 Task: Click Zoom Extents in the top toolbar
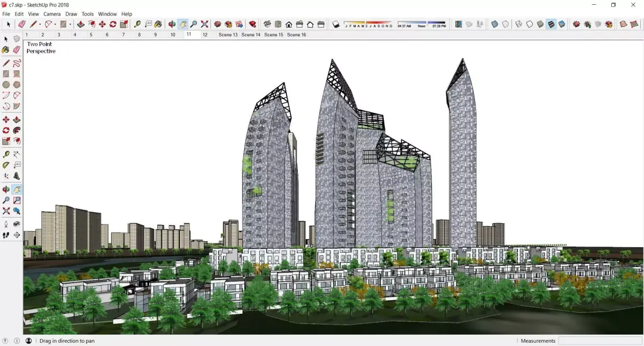[x=204, y=24]
